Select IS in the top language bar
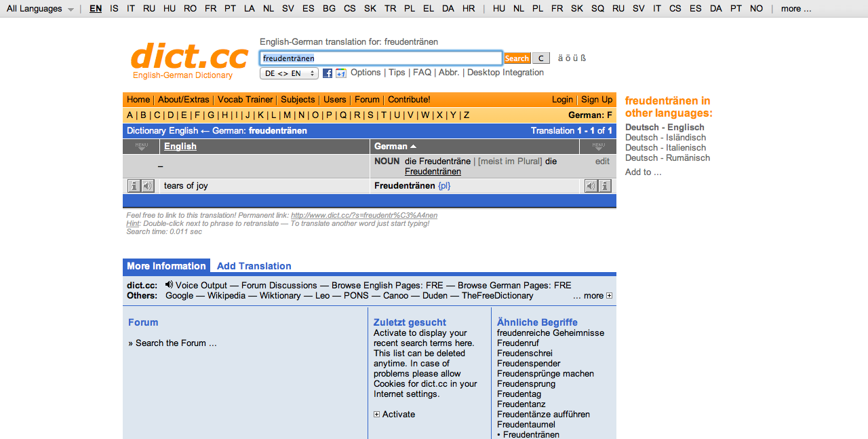The image size is (868, 439). (114, 9)
